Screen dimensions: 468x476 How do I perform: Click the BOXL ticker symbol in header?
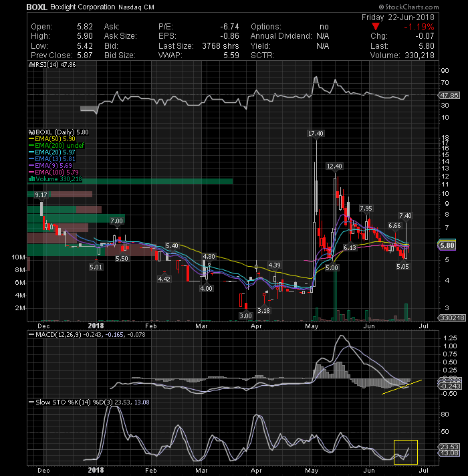(37, 7)
